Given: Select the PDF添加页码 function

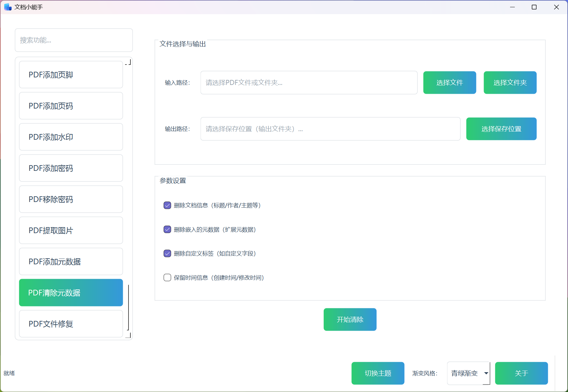Looking at the screenshot, I should tap(71, 106).
